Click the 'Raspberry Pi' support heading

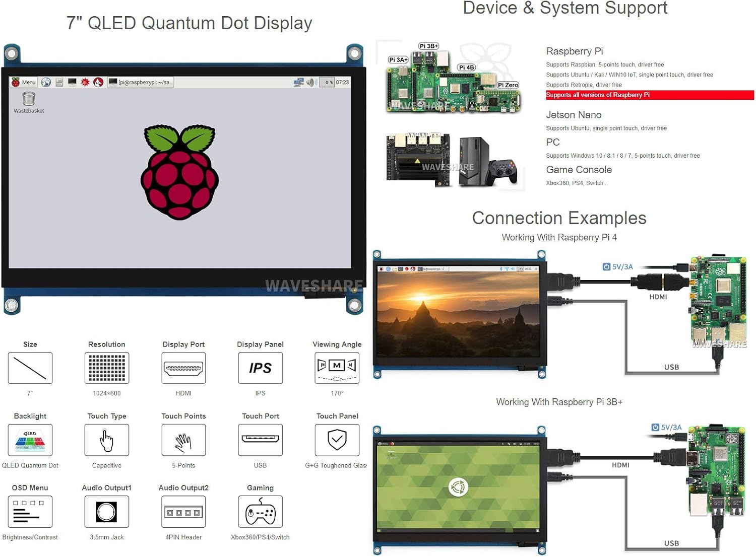(575, 51)
